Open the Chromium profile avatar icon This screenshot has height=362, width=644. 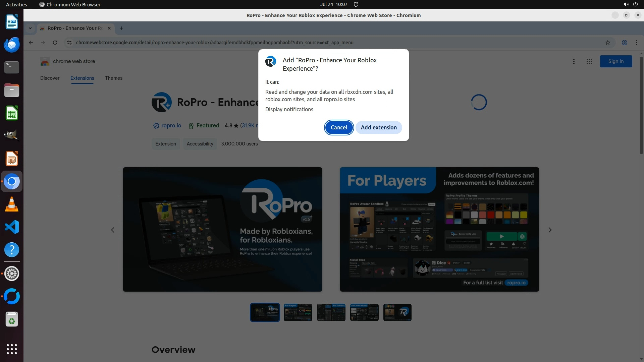(x=624, y=43)
